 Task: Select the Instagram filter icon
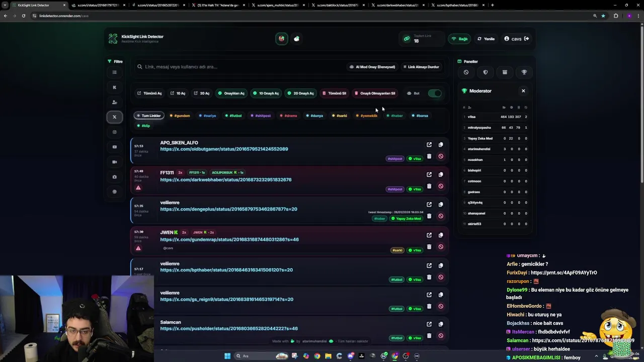tap(114, 132)
